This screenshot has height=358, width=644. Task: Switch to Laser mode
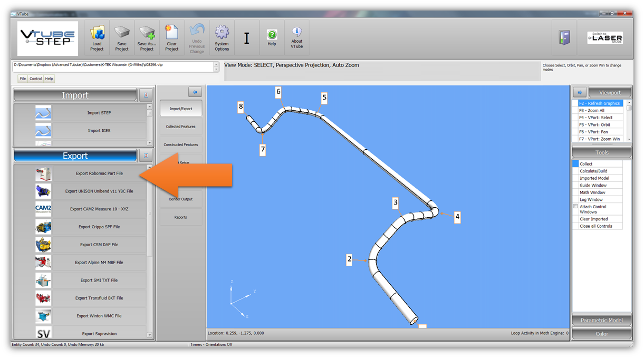click(x=605, y=38)
